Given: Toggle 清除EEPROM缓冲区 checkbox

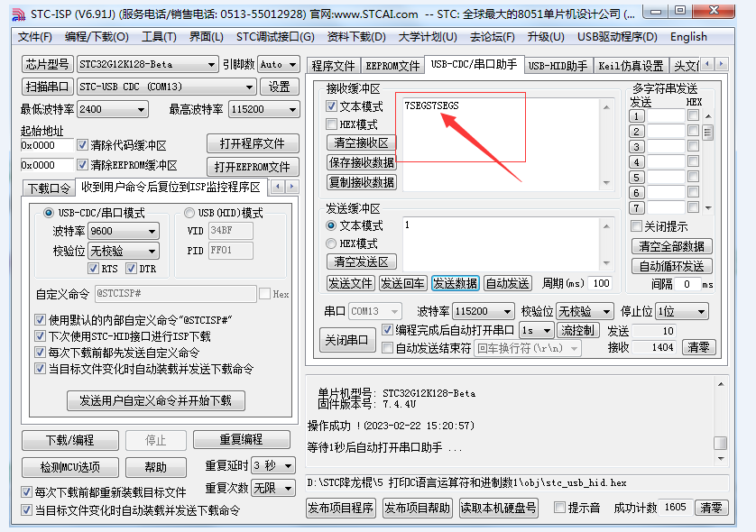Looking at the screenshot, I should point(82,165).
